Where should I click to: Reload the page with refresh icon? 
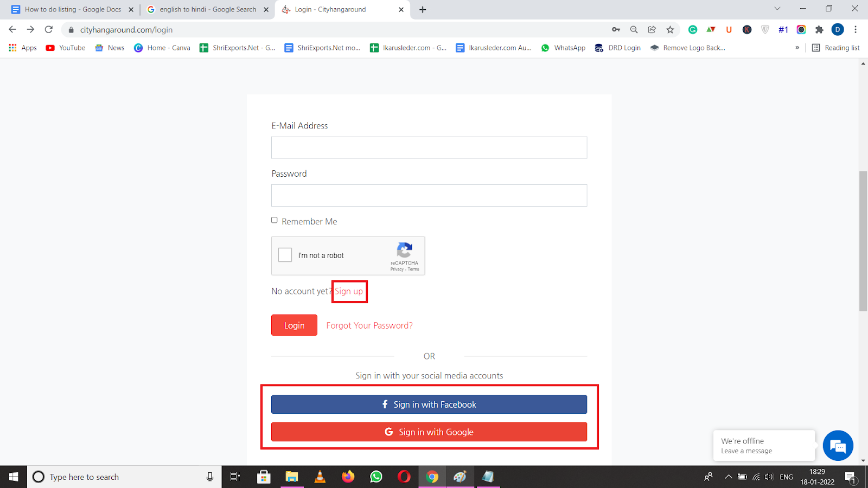point(49,30)
